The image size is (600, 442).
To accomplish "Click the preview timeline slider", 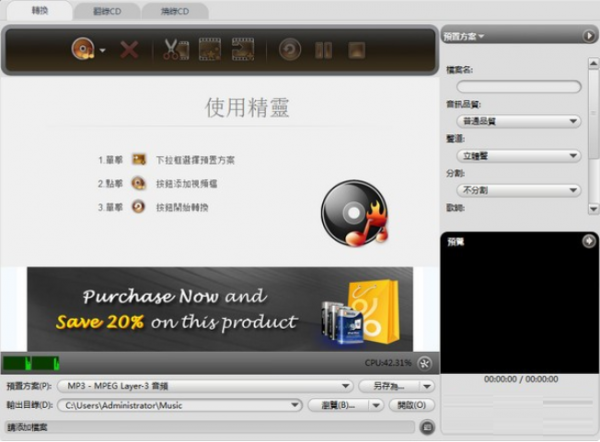I will click(518, 403).
